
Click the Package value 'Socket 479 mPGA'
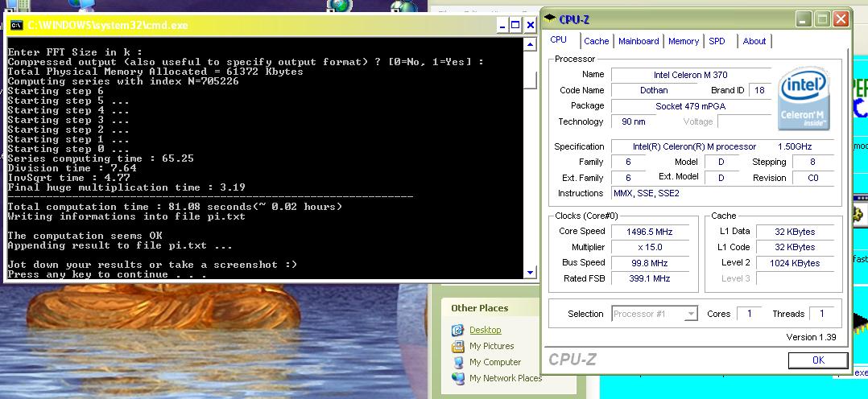click(690, 106)
